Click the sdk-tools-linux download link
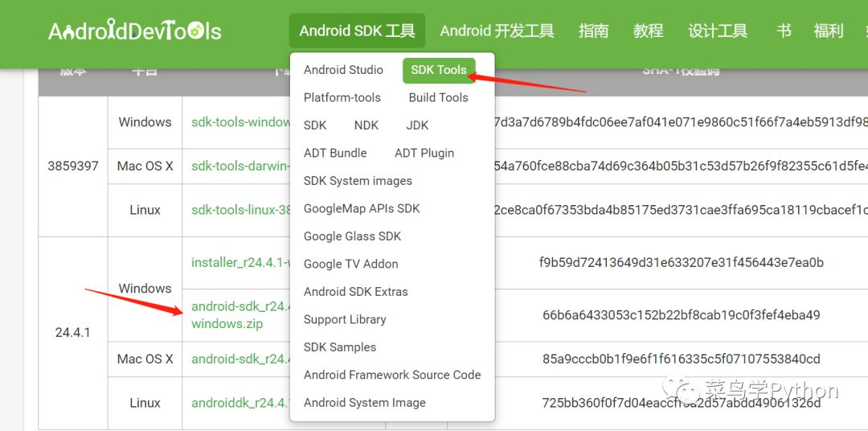 click(x=240, y=210)
